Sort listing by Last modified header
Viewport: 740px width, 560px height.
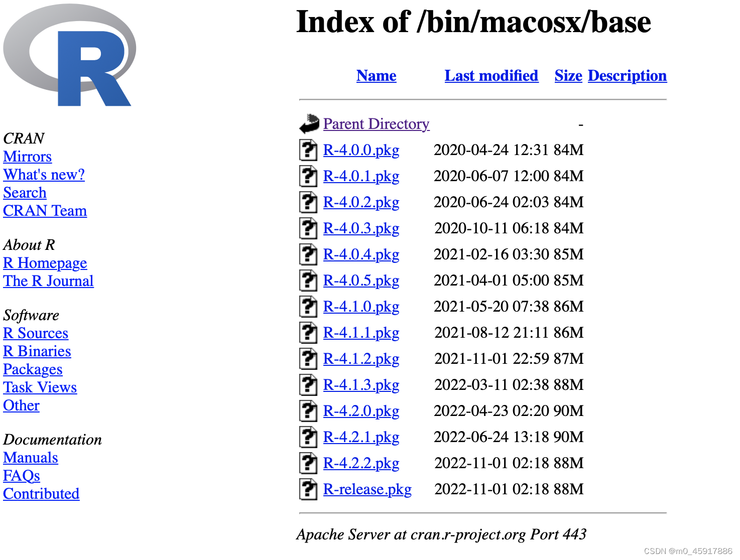click(x=491, y=76)
